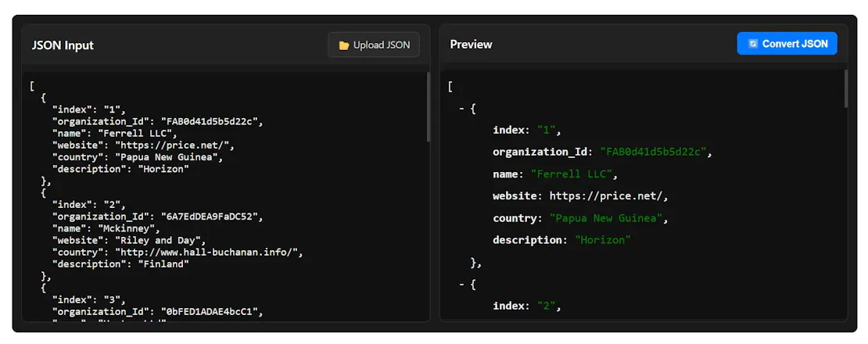Click the "index": "3" line in JSON Input

[89, 299]
